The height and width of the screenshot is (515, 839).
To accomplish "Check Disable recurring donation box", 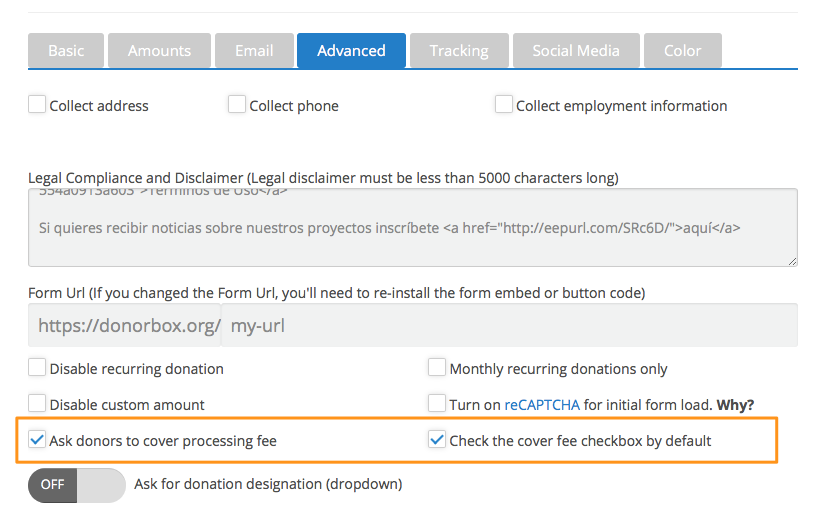I will [x=37, y=368].
